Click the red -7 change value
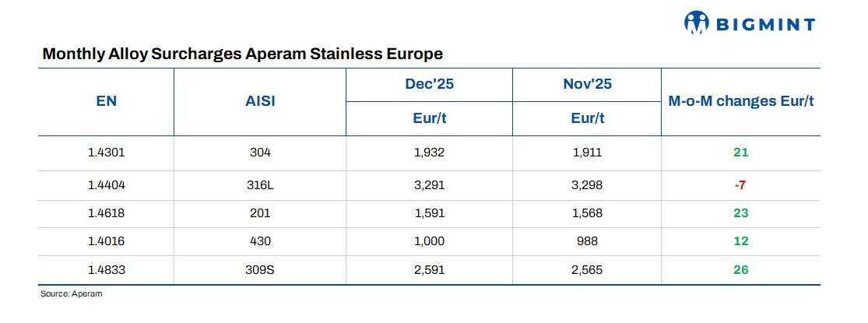This screenshot has height=323, width=868. click(x=740, y=185)
